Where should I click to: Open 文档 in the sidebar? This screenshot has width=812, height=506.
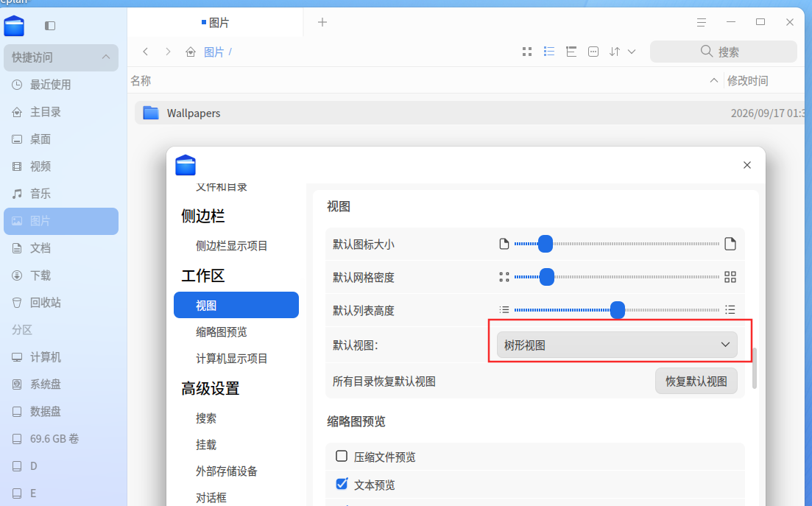pyautogui.click(x=61, y=248)
